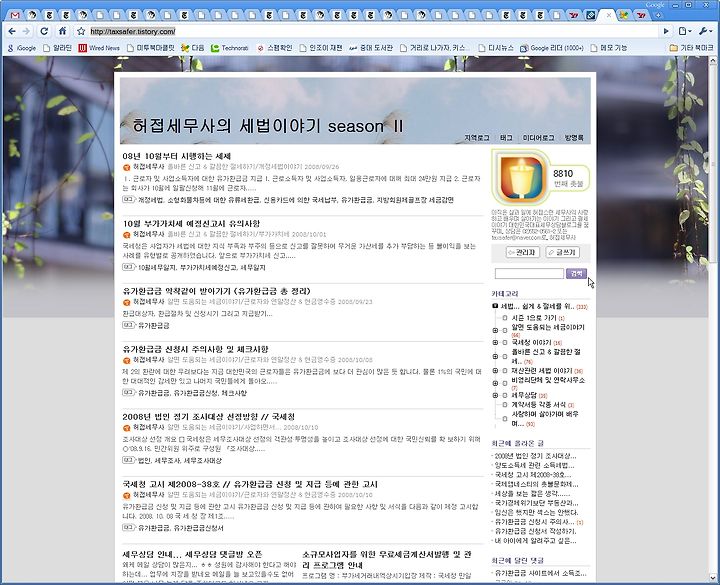720x585 pixels.
Task: Open the 지역로그 menu item
Action: tap(477, 138)
